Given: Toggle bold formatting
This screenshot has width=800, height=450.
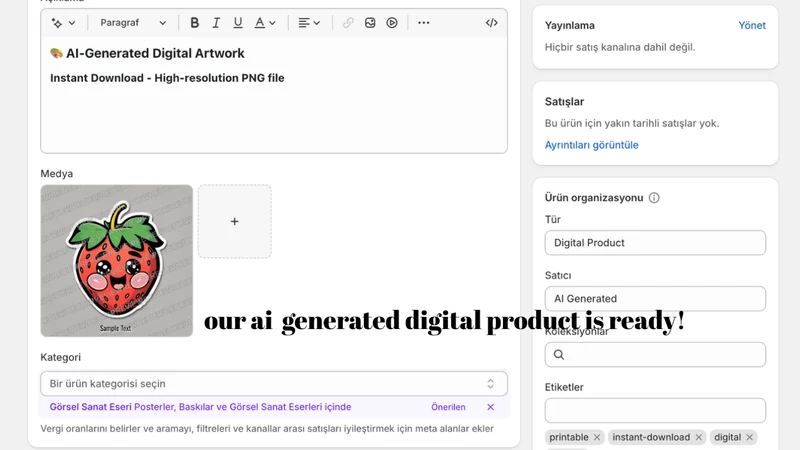Looking at the screenshot, I should 194,23.
